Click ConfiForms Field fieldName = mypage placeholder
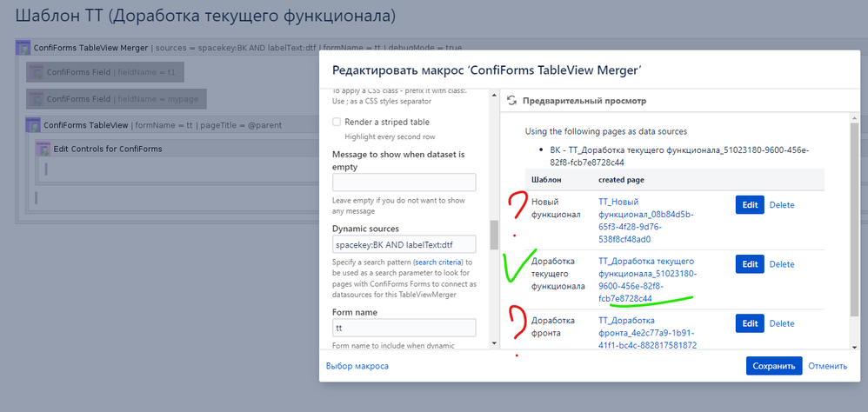 coord(117,99)
